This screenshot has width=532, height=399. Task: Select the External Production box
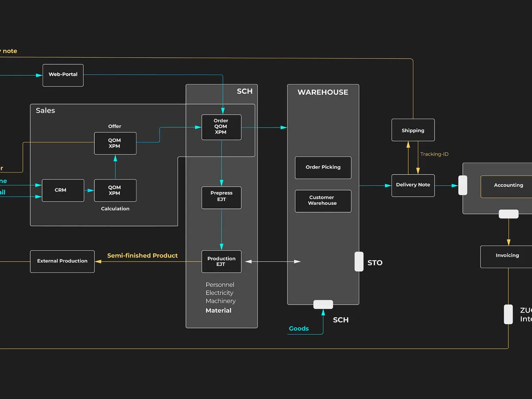coord(62,261)
